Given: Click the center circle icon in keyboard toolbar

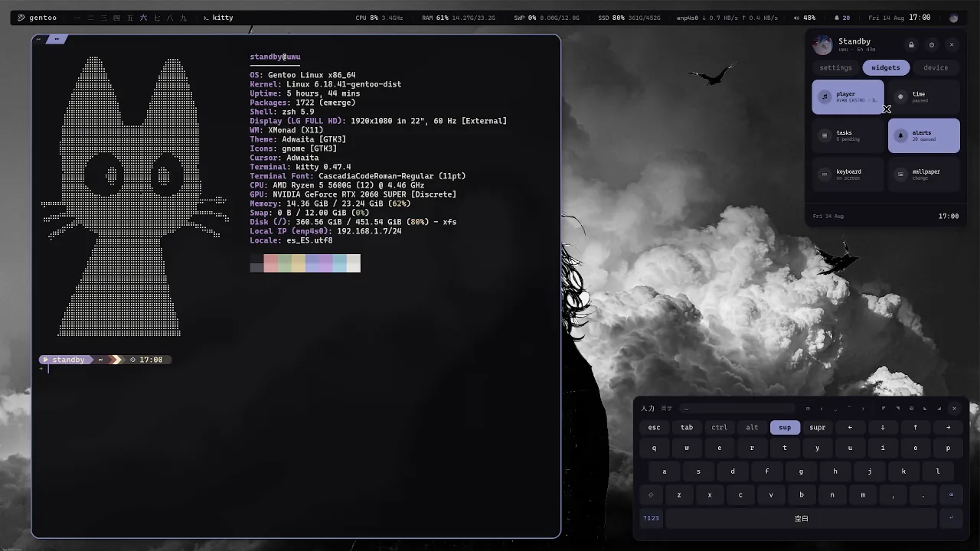Looking at the screenshot, I should point(911,409).
